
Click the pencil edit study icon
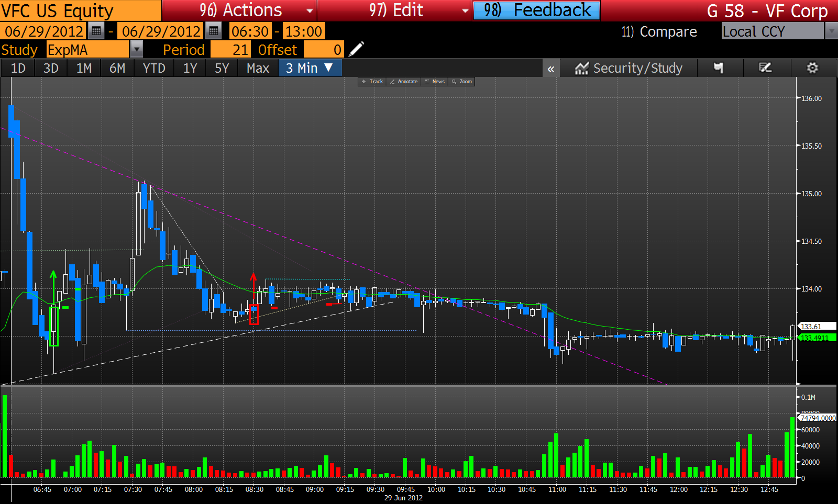coord(356,50)
